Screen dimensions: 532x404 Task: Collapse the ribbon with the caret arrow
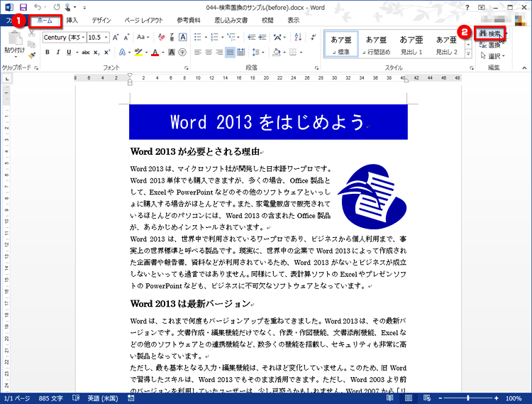(524, 68)
